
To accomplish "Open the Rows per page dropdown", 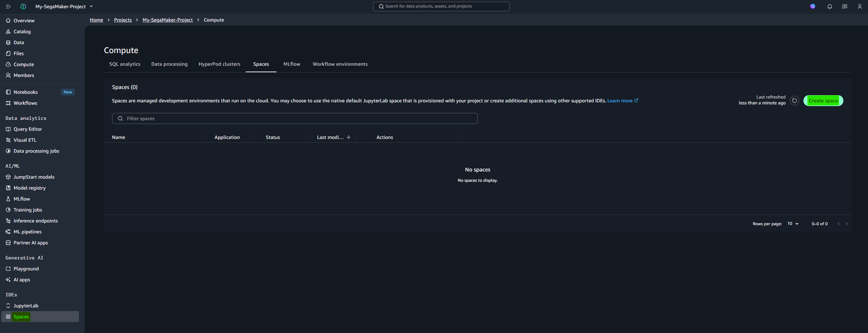I will point(793,224).
